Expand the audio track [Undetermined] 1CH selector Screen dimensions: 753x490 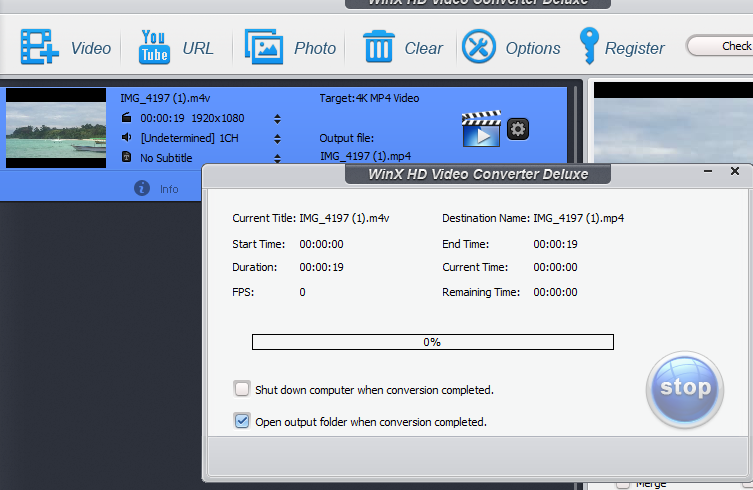point(277,139)
